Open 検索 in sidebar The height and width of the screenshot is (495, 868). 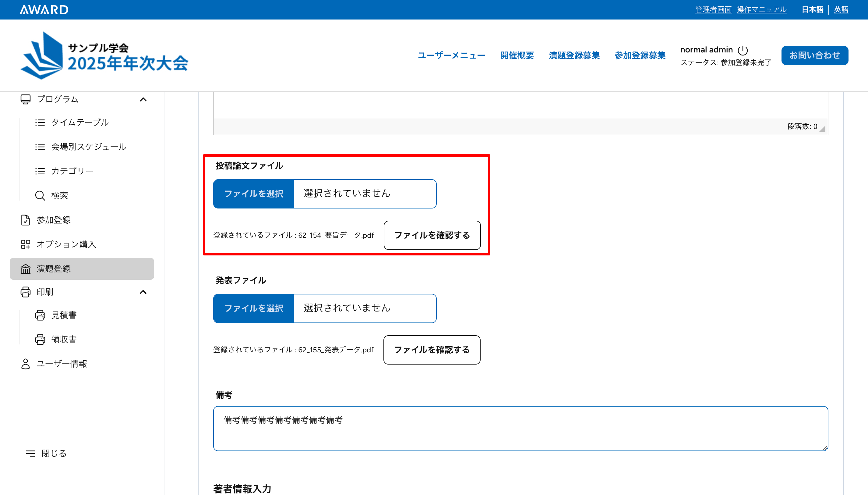pyautogui.click(x=59, y=195)
